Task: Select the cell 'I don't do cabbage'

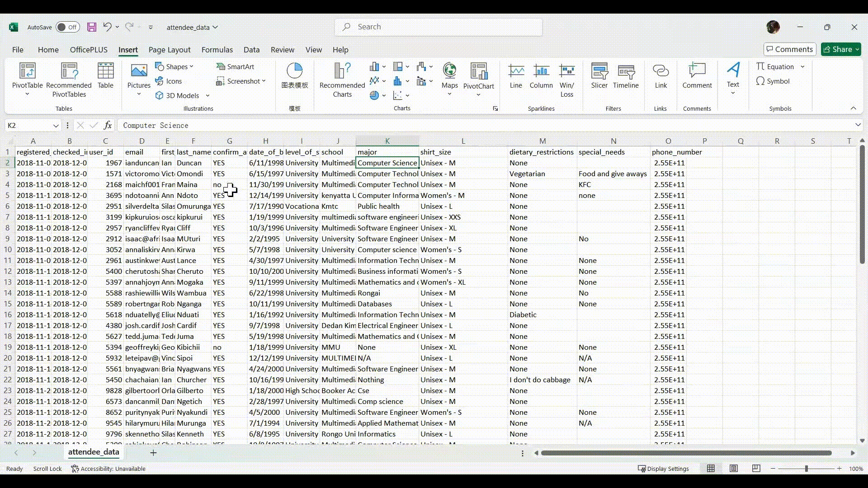Action: 542,380
